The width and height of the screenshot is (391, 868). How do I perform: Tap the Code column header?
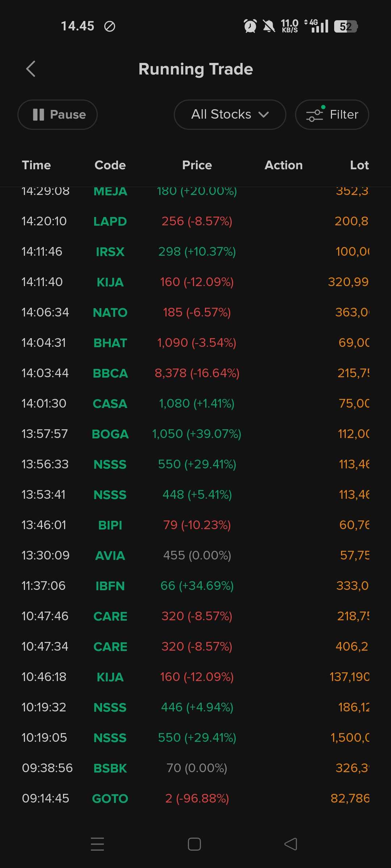click(110, 165)
